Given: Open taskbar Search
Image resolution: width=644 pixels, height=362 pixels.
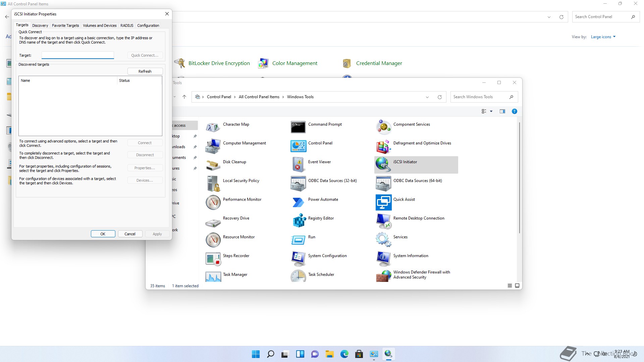Looking at the screenshot, I should [270, 354].
